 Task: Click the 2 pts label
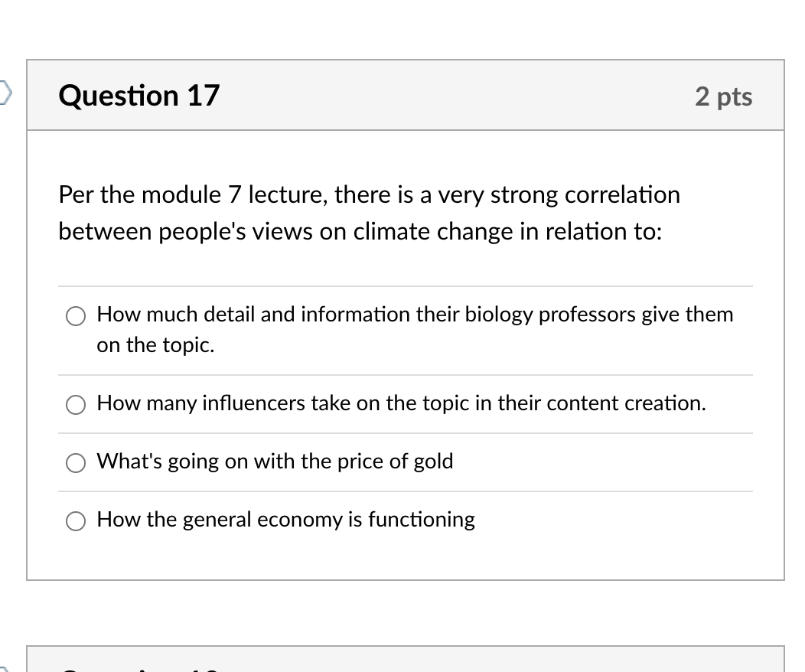pos(724,96)
